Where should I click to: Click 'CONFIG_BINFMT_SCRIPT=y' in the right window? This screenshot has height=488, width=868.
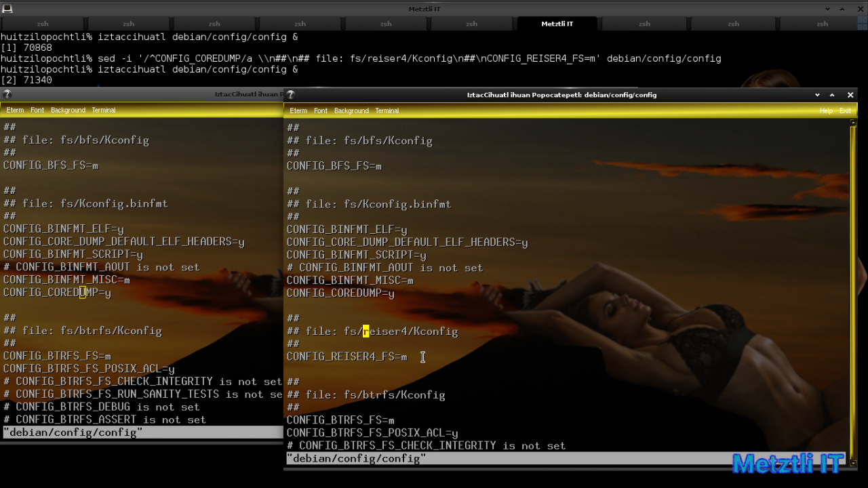[356, 255]
